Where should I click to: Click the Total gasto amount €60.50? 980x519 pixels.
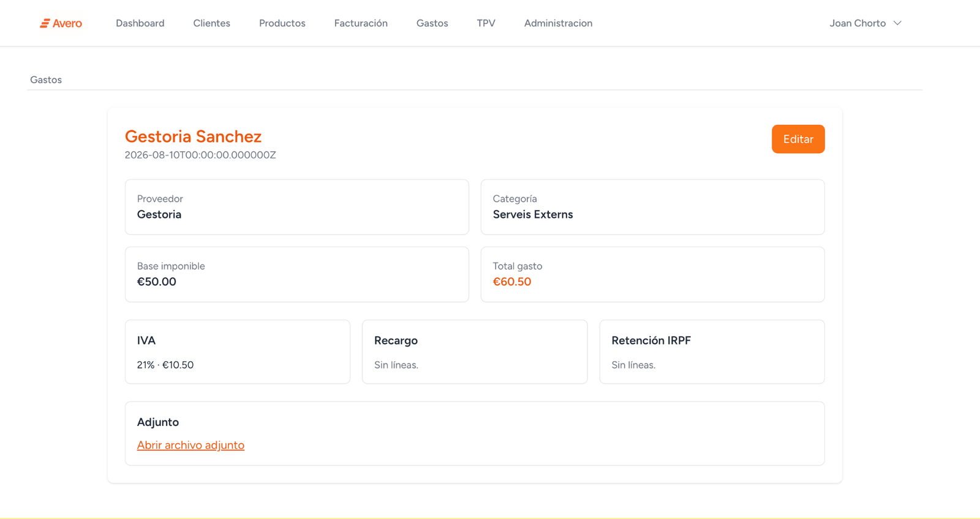(512, 282)
